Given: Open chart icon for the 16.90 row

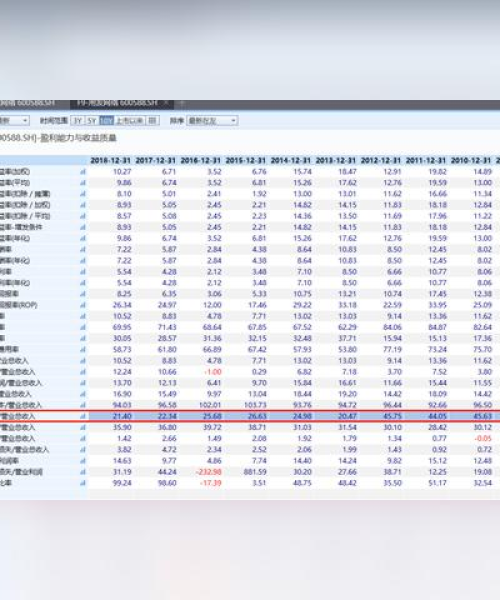Looking at the screenshot, I should pyautogui.click(x=83, y=394).
